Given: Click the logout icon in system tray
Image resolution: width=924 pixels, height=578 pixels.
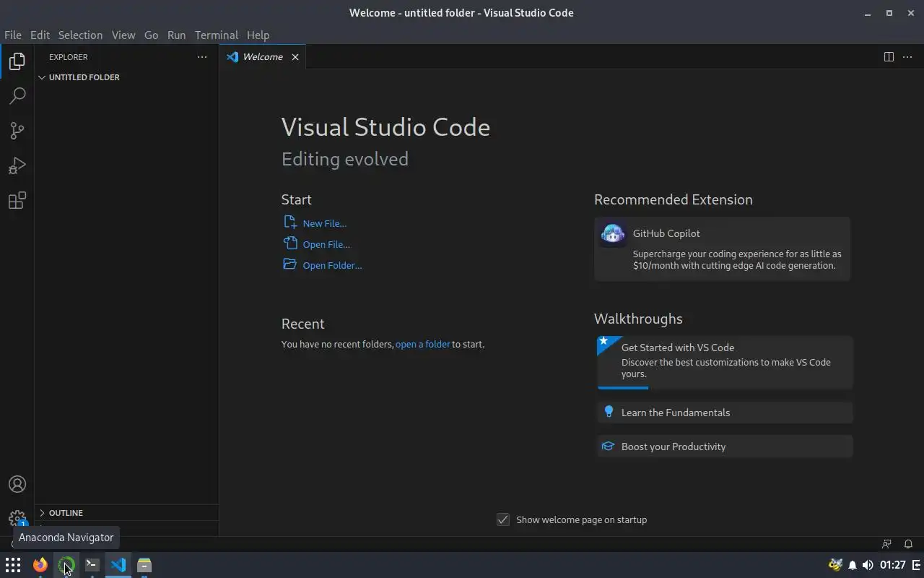Looking at the screenshot, I should click(x=916, y=565).
